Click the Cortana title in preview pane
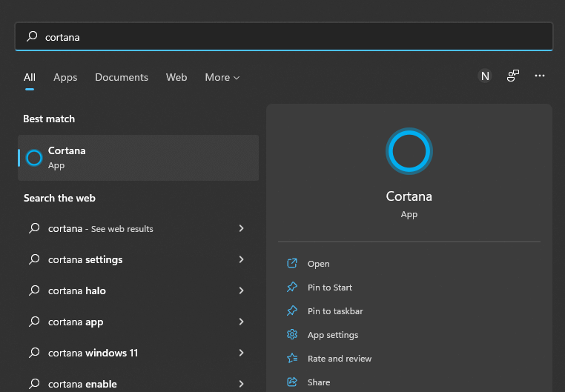 (409, 196)
